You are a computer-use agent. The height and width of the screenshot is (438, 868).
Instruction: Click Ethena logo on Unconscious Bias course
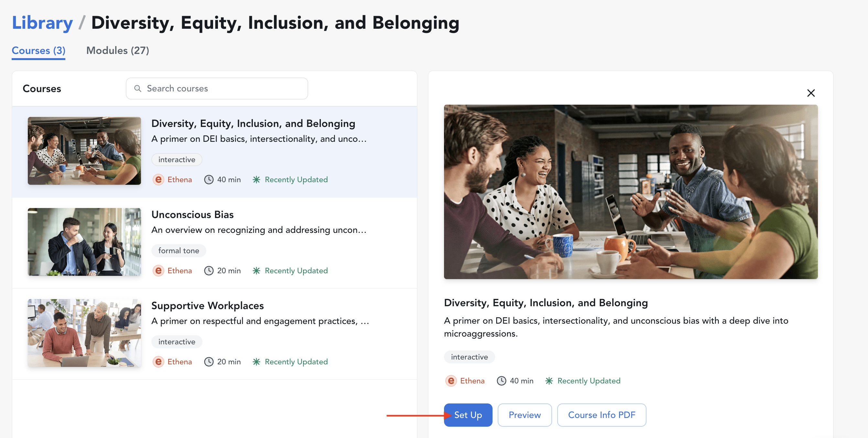click(x=158, y=271)
